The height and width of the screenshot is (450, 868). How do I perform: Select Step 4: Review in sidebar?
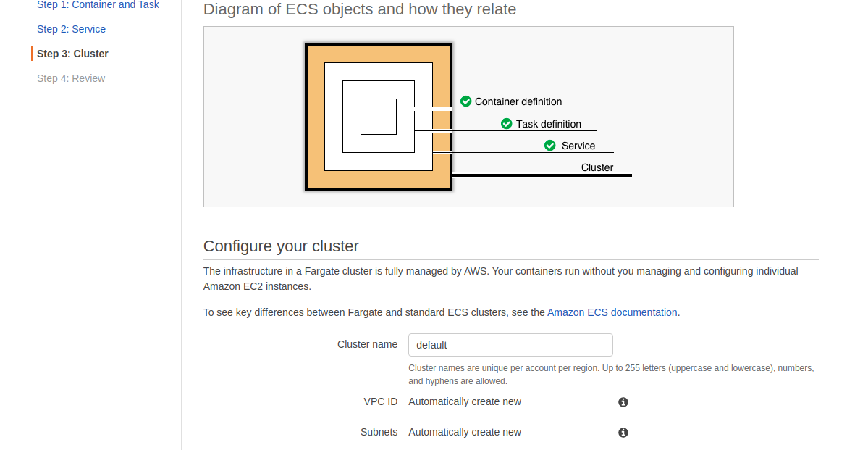71,78
